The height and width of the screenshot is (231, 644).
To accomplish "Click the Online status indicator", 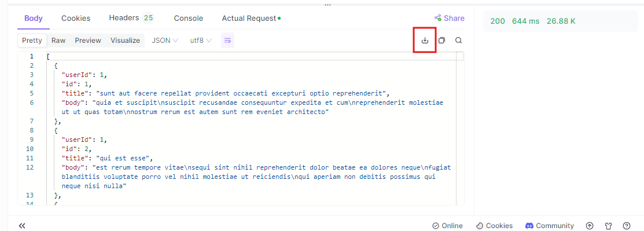I will pyautogui.click(x=447, y=226).
